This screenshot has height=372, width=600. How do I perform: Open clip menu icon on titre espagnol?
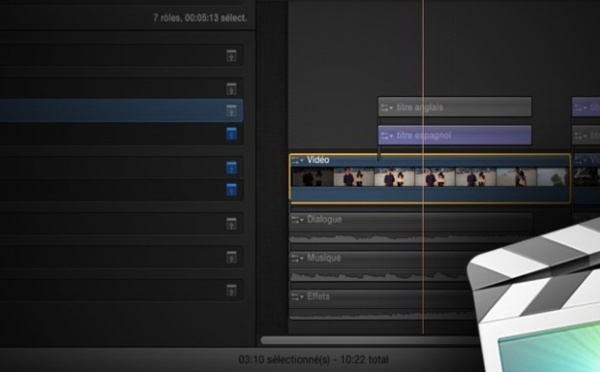coord(386,136)
